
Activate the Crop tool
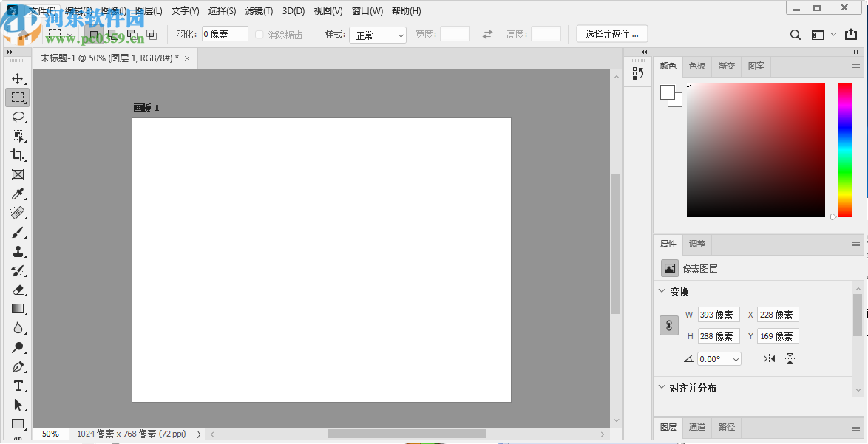[18, 155]
